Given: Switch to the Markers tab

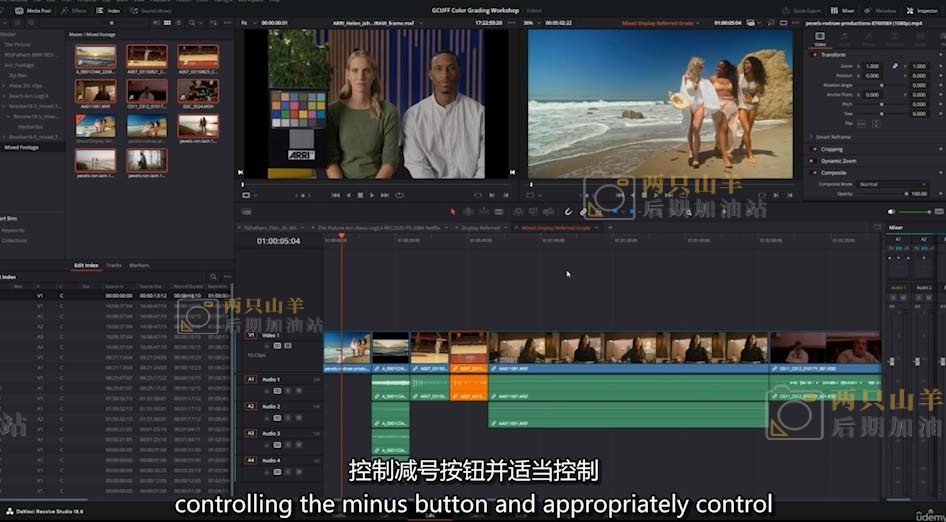Looking at the screenshot, I should coord(139,265).
